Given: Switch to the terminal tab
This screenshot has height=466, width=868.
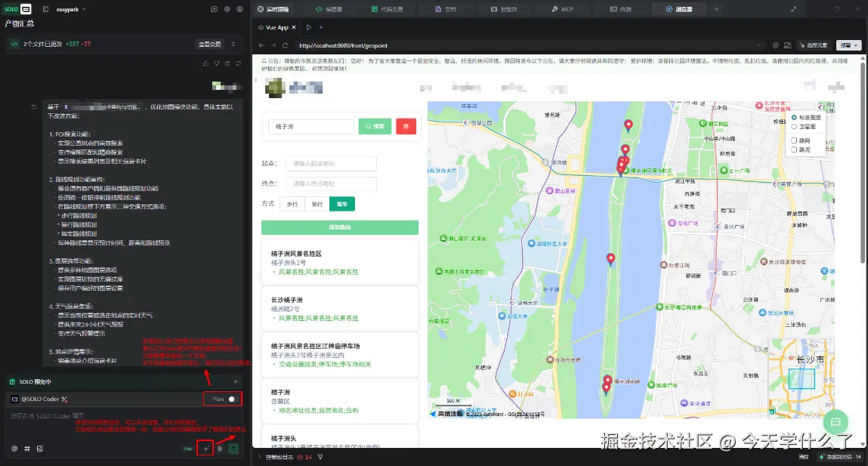Looking at the screenshot, I should pos(620,9).
